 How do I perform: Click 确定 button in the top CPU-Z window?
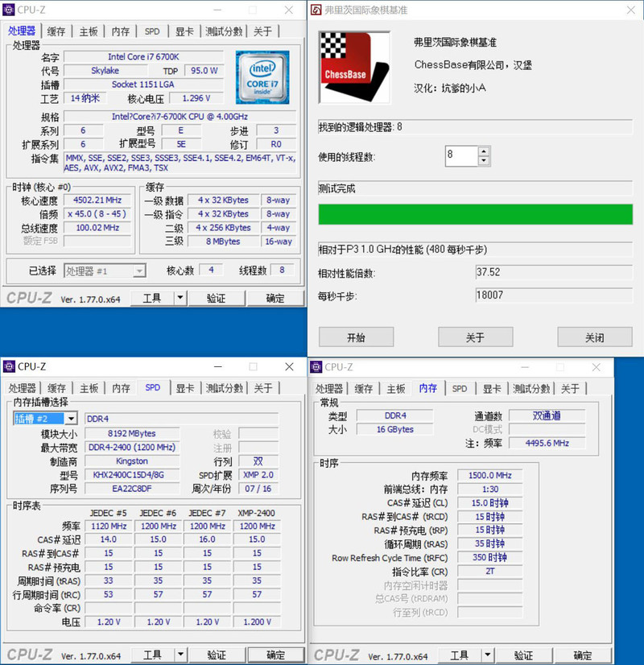(275, 298)
